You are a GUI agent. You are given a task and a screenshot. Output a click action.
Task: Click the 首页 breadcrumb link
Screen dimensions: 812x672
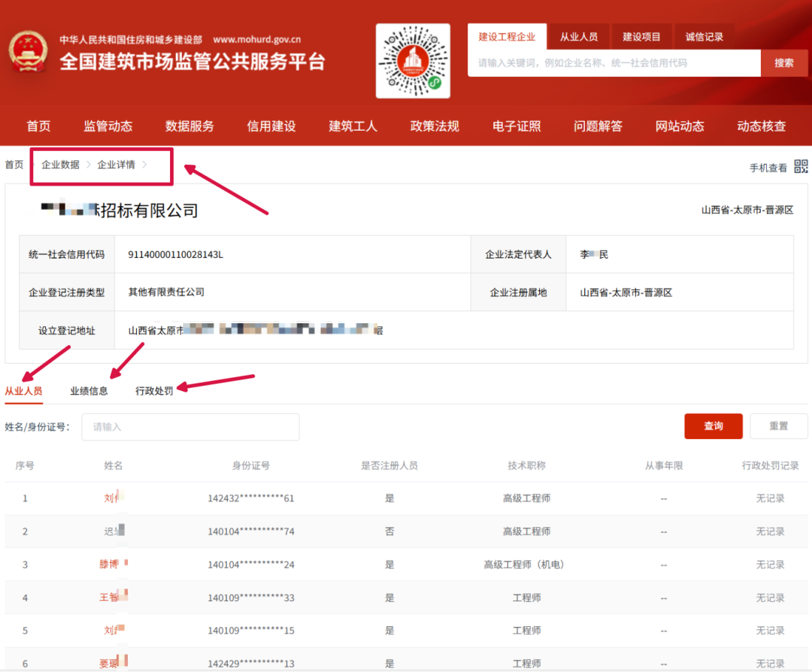14,165
